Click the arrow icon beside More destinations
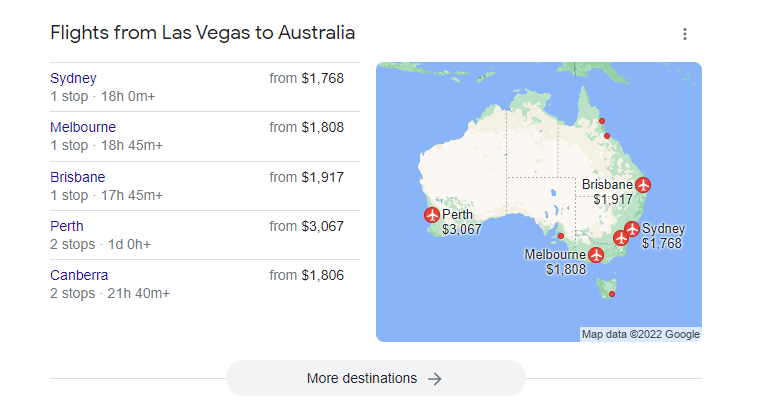The image size is (783, 420). 435,379
